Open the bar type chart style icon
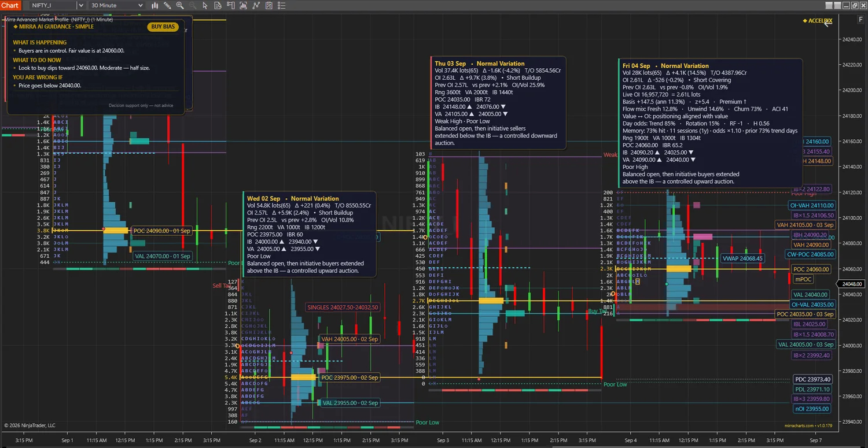The width and height of the screenshot is (868, 448). point(155,5)
